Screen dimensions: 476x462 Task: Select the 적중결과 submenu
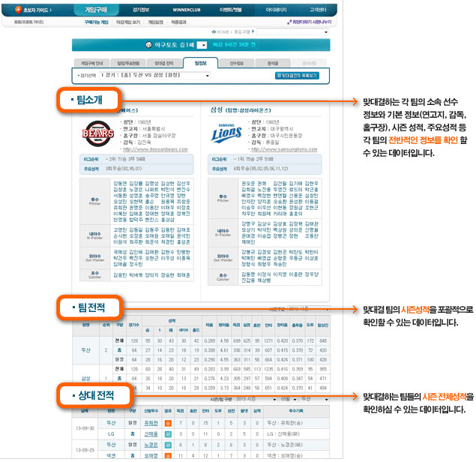coord(178,22)
